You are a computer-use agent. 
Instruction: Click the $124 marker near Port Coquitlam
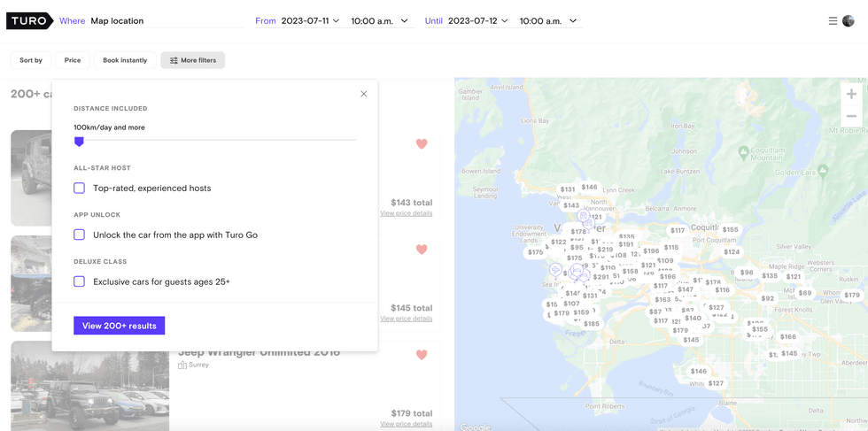pyautogui.click(x=732, y=251)
